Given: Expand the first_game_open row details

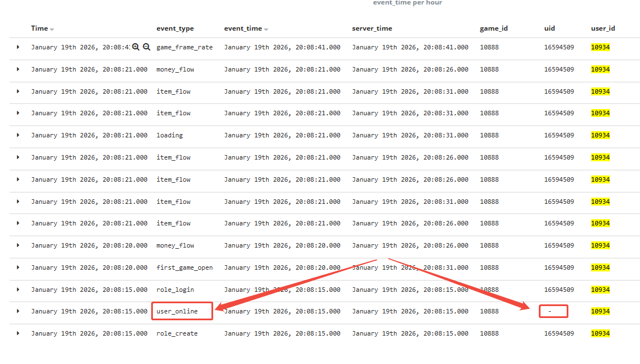Looking at the screenshot, I should [18, 267].
